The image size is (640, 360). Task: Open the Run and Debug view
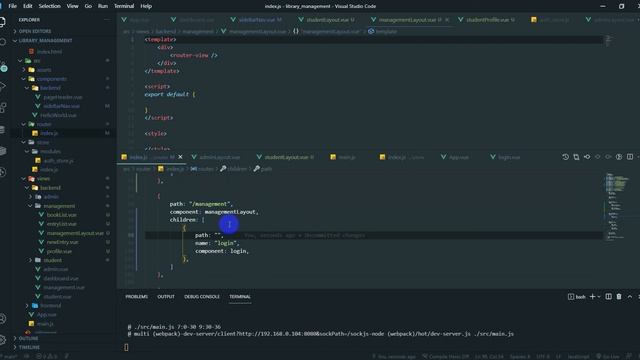pos(2,86)
